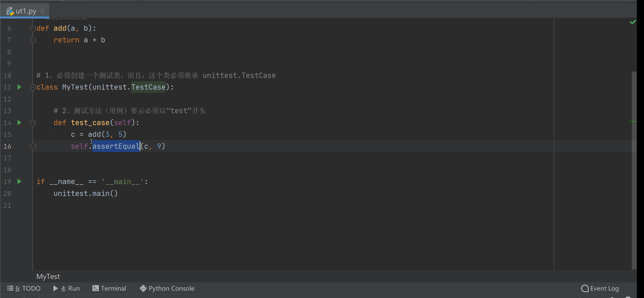Click the MyTest label at bottom
Viewport: 644px width, 298px height.
click(x=48, y=276)
